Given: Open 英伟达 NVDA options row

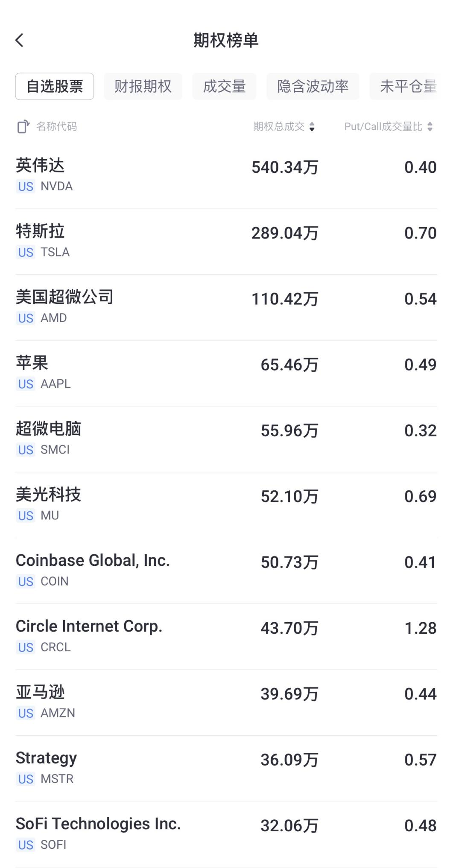Looking at the screenshot, I should pyautogui.click(x=226, y=175).
